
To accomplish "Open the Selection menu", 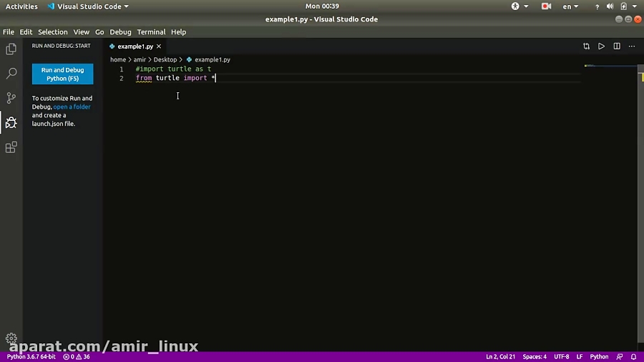I will coord(52,32).
